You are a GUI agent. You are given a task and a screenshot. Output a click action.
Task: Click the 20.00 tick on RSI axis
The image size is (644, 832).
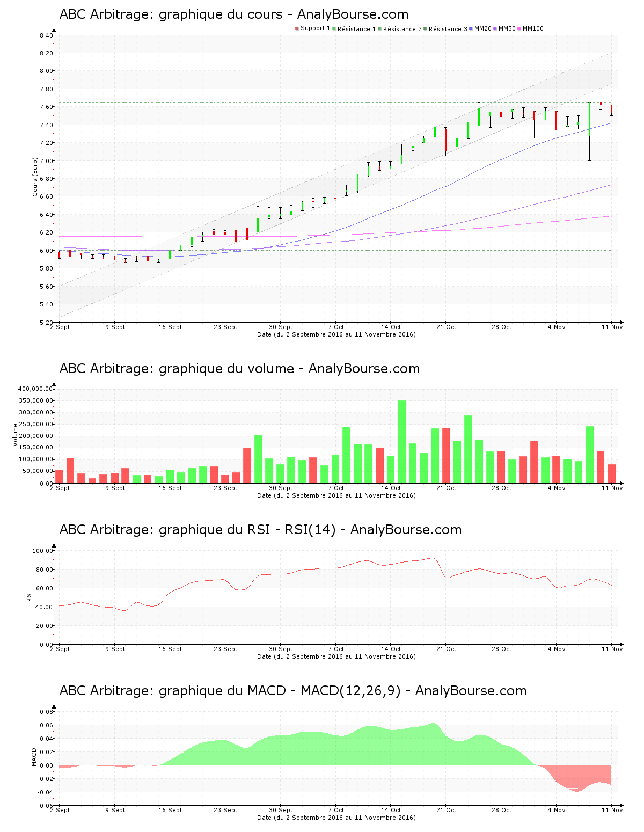(44, 626)
